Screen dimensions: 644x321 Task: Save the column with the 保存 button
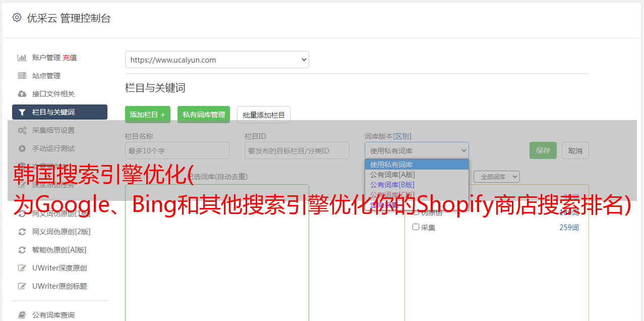pyautogui.click(x=543, y=150)
